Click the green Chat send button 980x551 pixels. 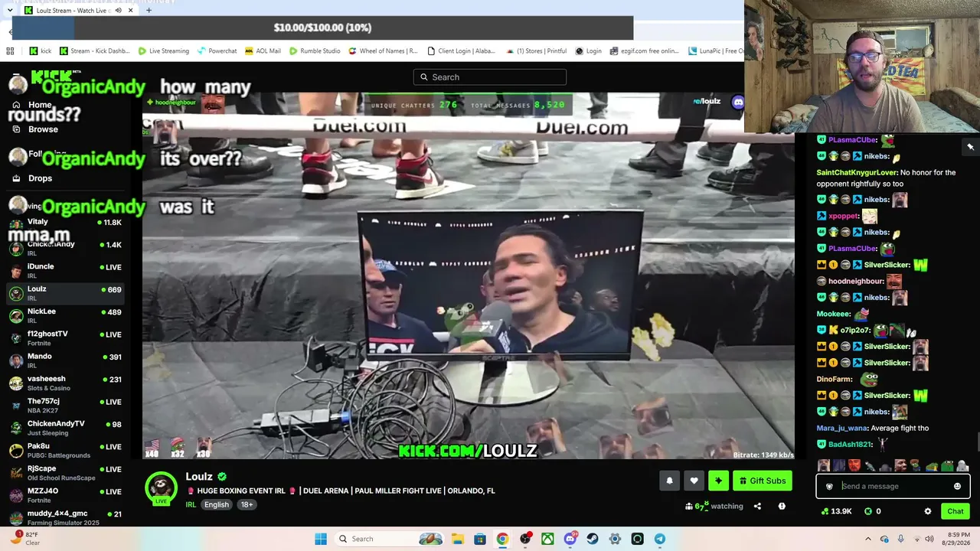(955, 511)
